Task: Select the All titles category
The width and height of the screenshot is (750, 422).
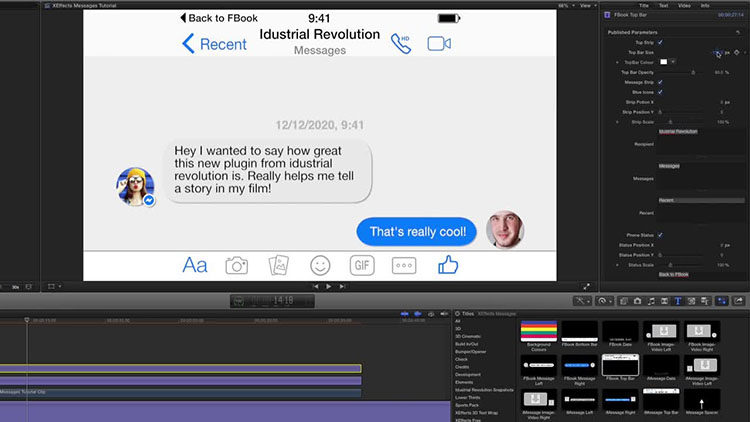Action: [x=458, y=321]
